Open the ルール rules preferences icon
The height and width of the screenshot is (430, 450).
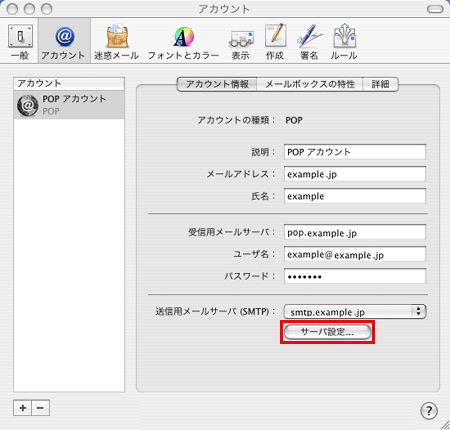coord(344,42)
